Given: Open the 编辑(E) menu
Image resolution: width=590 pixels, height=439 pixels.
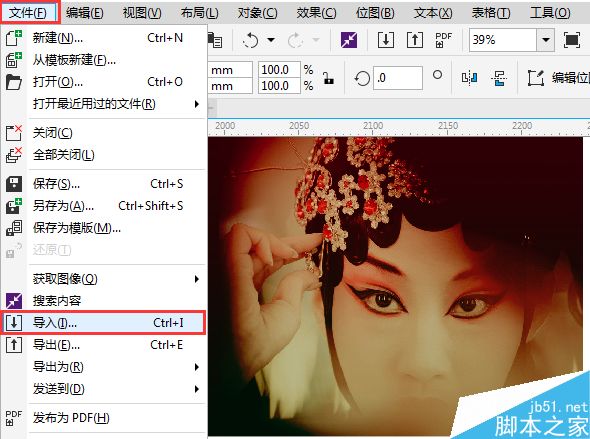Looking at the screenshot, I should click(x=85, y=13).
